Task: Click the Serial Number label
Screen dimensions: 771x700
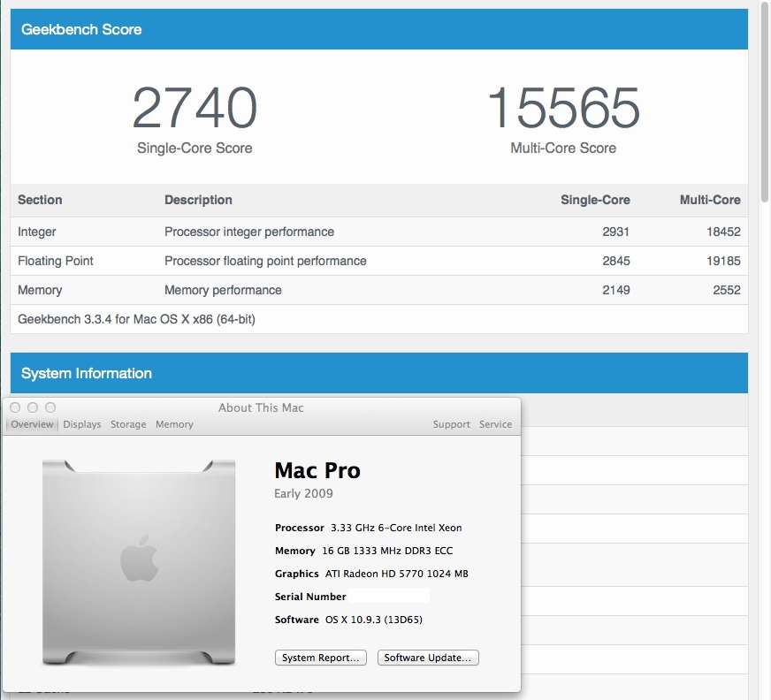Action: (x=310, y=597)
